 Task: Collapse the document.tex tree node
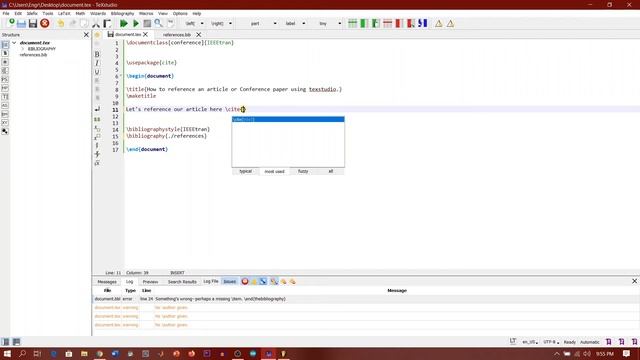[14, 42]
